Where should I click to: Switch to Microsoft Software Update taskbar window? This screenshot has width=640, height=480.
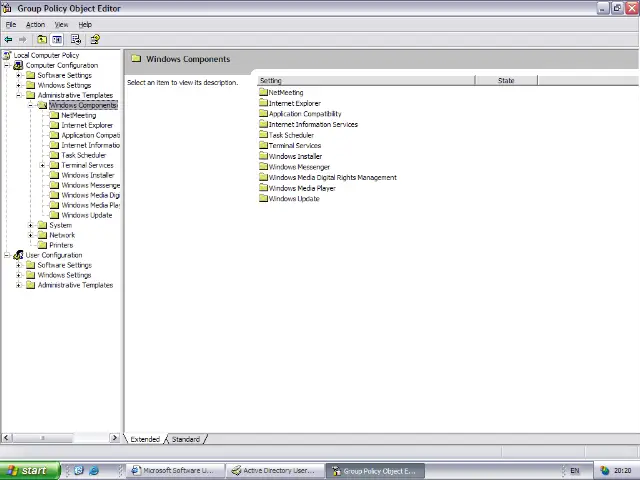176,471
